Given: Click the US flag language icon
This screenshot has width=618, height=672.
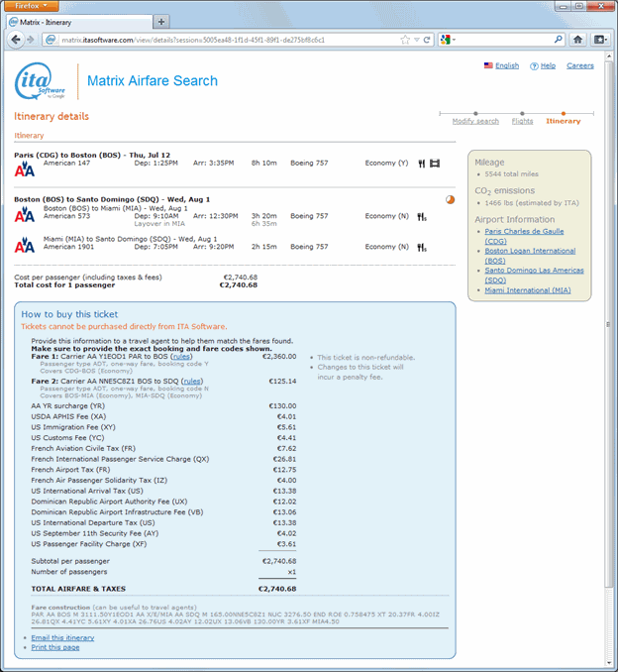Looking at the screenshot, I should tap(488, 65).
